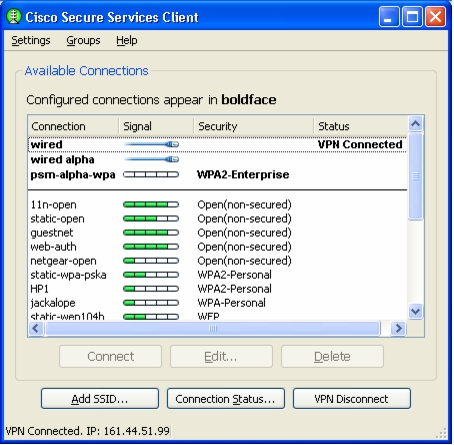454x445 pixels.
Task: Click the horizontal scrollbar thumb
Action: [213, 329]
